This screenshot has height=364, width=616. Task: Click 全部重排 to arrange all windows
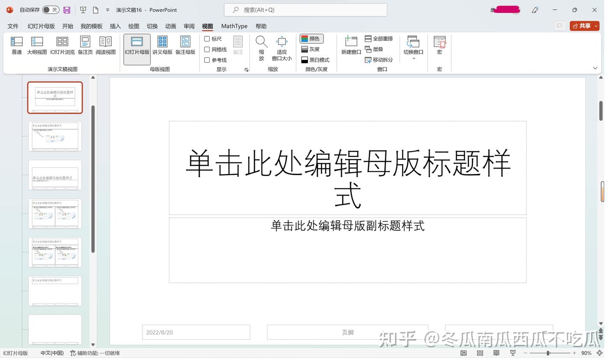[x=378, y=38]
